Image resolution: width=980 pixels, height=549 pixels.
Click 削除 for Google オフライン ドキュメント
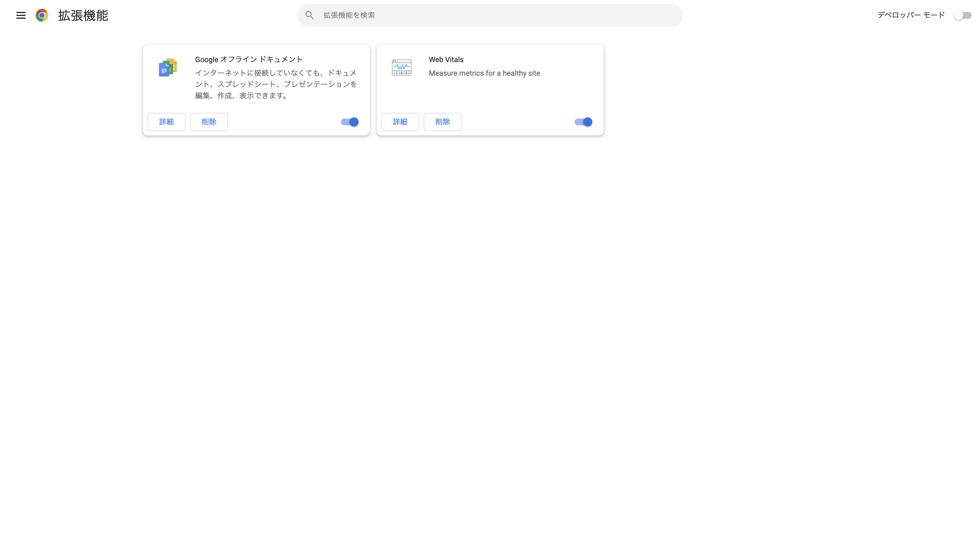(209, 122)
